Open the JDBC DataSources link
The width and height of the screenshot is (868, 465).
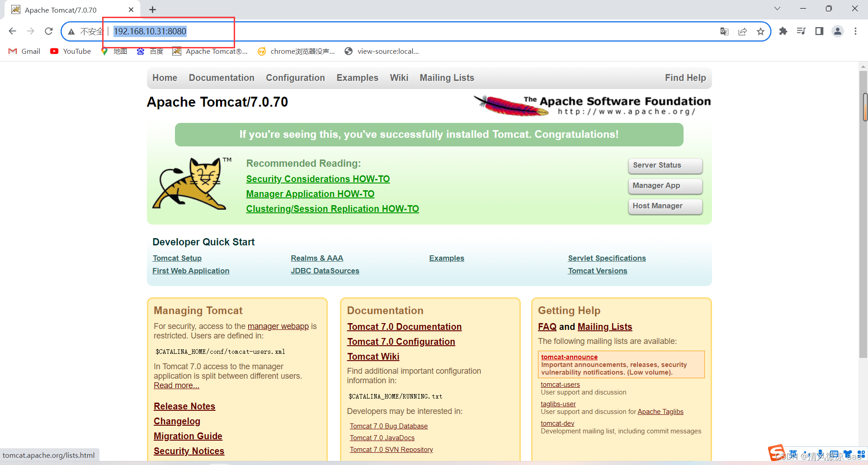point(325,271)
